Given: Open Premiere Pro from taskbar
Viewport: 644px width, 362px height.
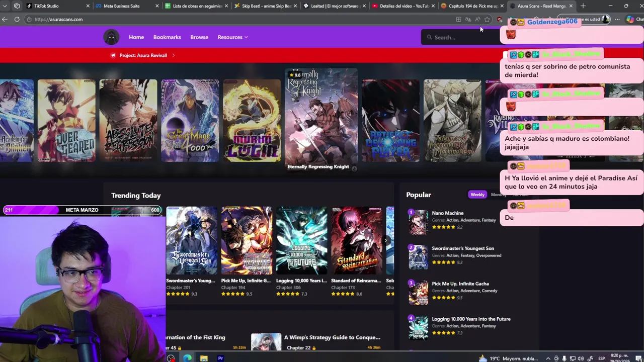Looking at the screenshot, I should (220, 358).
